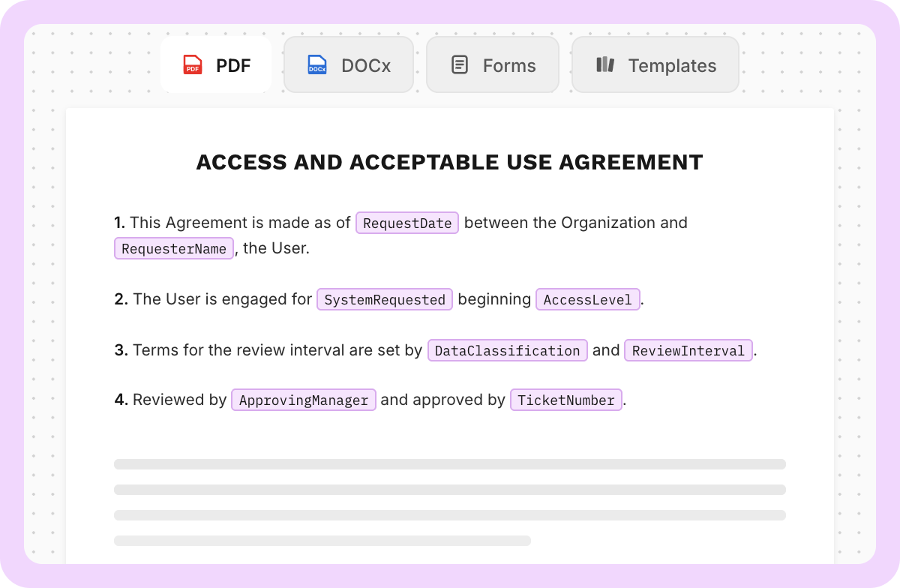Screen dimensions: 900x588
Task: Select the Forms tab
Action: pyautogui.click(x=493, y=65)
